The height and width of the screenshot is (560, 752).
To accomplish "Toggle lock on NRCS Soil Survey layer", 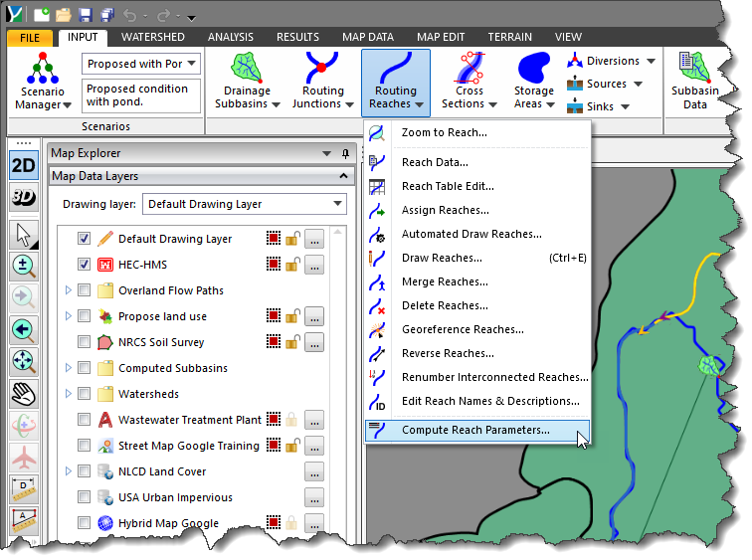I will click(x=292, y=342).
